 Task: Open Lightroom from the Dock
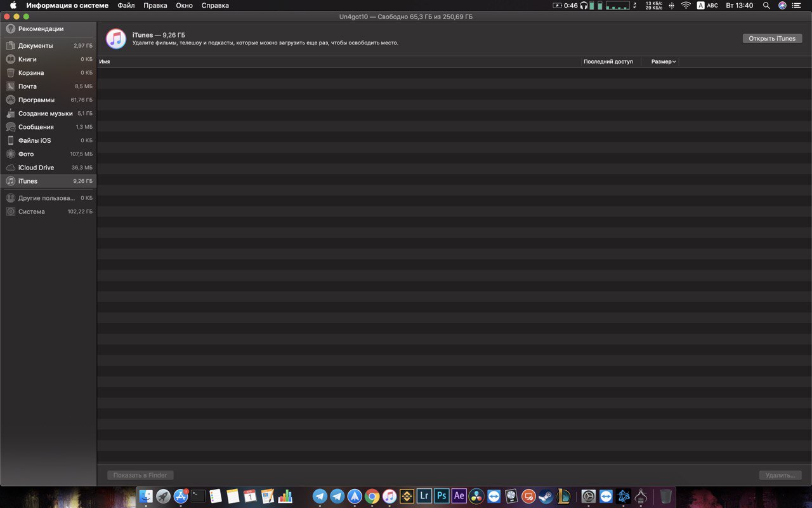tap(424, 496)
